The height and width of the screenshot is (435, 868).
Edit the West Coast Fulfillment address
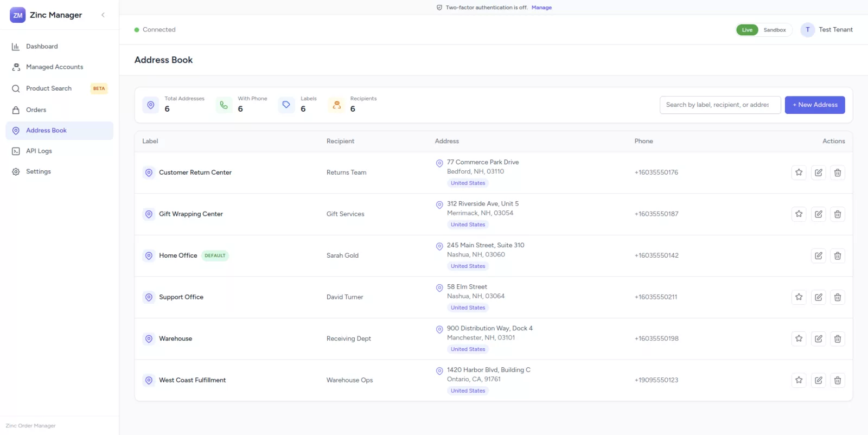pos(818,380)
